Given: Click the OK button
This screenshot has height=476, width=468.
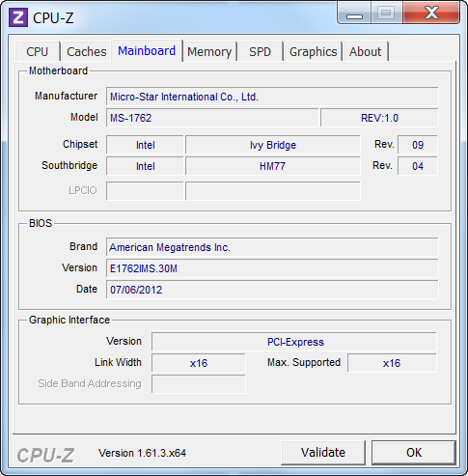Looking at the screenshot, I should [414, 453].
